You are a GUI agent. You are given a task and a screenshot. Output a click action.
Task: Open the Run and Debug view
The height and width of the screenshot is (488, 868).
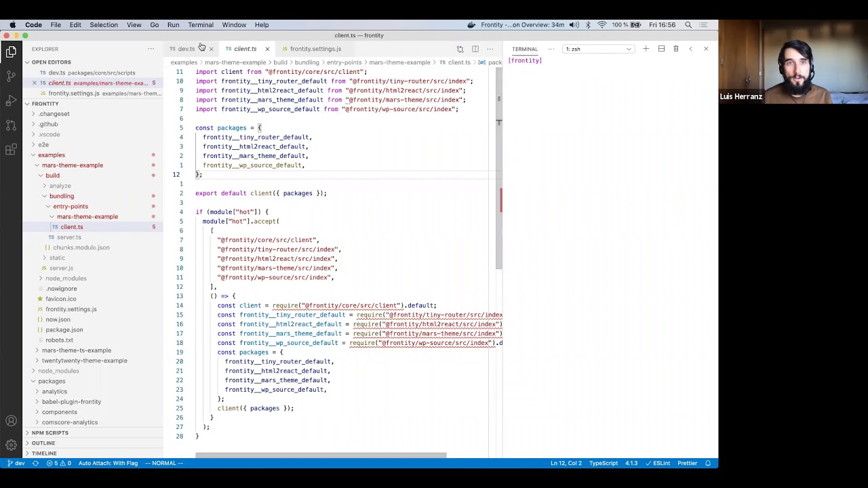pyautogui.click(x=11, y=100)
